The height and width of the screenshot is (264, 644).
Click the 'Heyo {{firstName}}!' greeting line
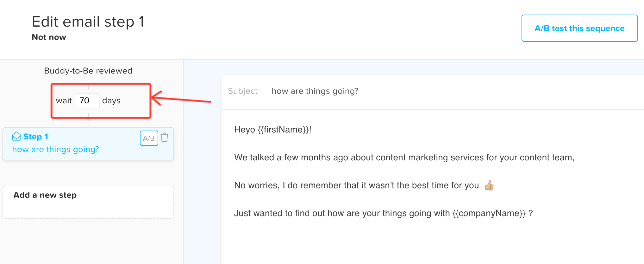pyautogui.click(x=272, y=130)
